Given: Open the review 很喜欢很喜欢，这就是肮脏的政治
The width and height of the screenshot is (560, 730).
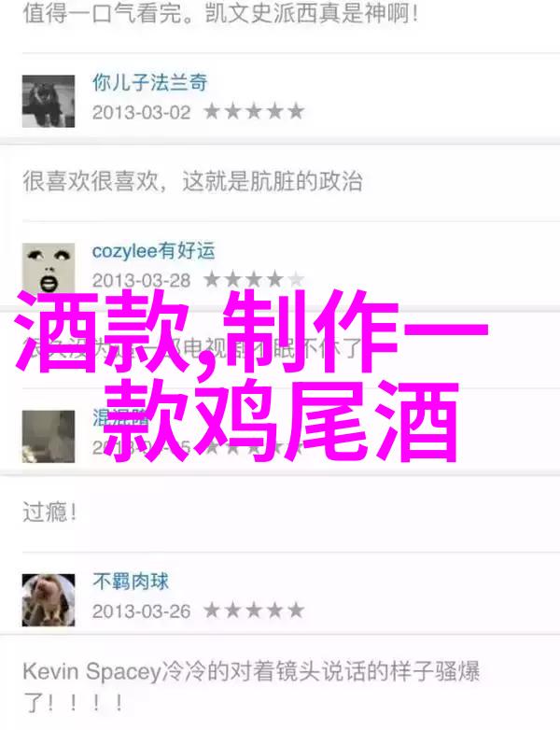Looking at the screenshot, I should coord(192,181).
